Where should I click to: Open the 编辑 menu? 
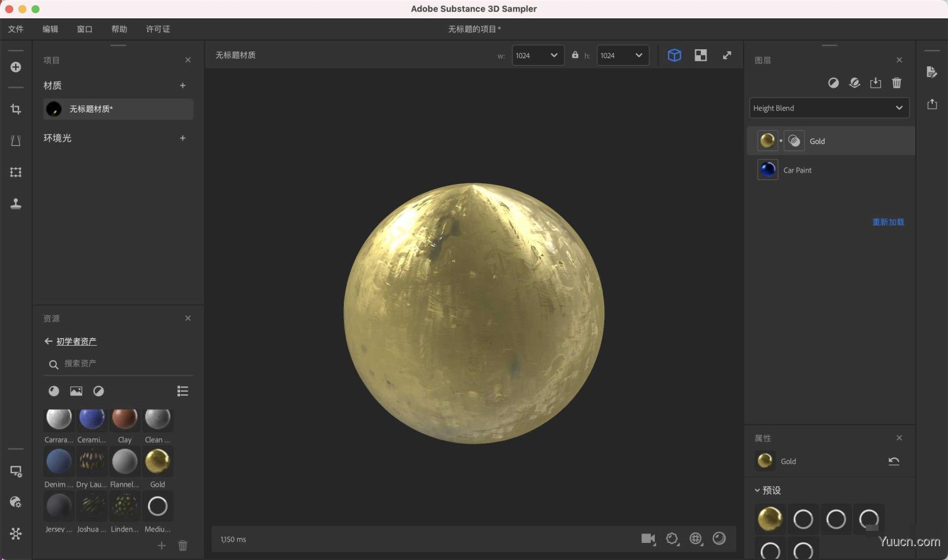pyautogui.click(x=50, y=29)
